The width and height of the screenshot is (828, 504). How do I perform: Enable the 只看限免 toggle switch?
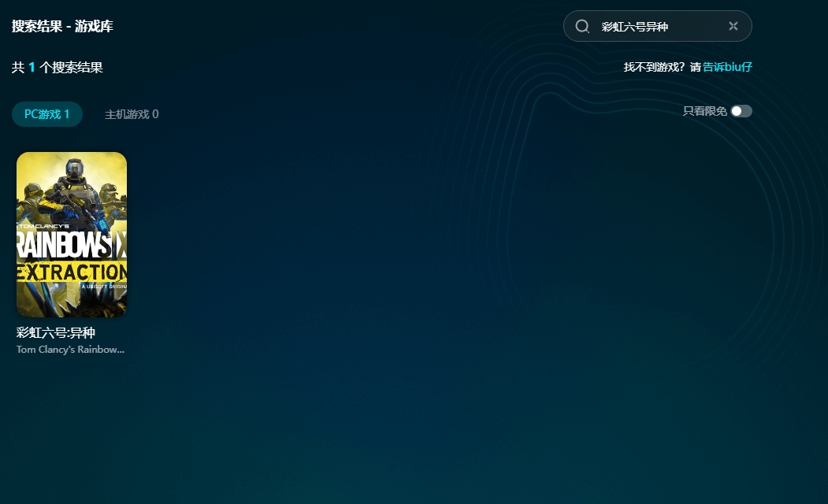(741, 111)
